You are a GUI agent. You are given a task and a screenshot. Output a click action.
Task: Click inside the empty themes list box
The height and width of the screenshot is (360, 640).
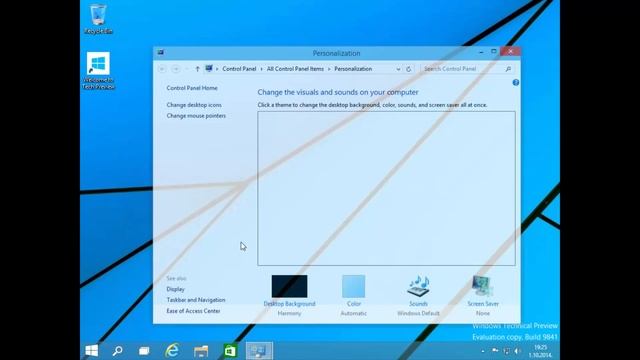[386, 188]
